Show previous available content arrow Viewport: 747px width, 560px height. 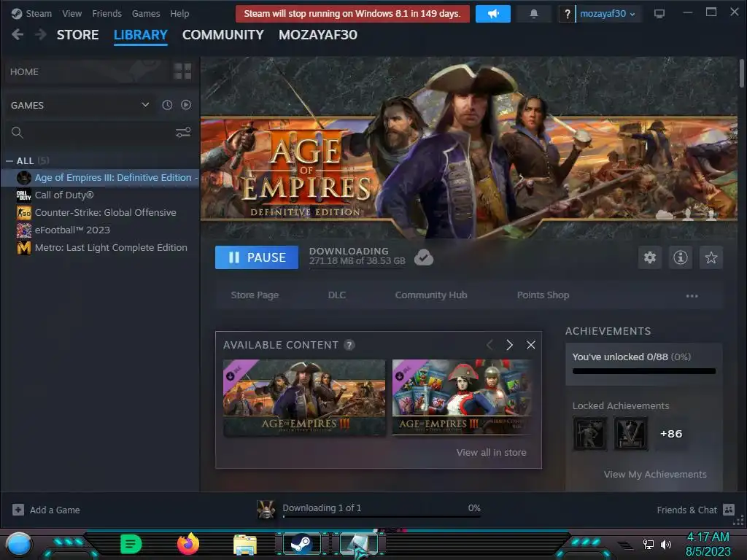(x=489, y=345)
